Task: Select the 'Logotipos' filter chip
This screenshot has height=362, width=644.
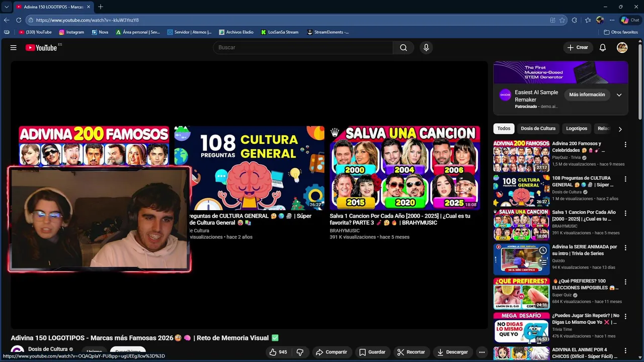Action: [x=577, y=129]
